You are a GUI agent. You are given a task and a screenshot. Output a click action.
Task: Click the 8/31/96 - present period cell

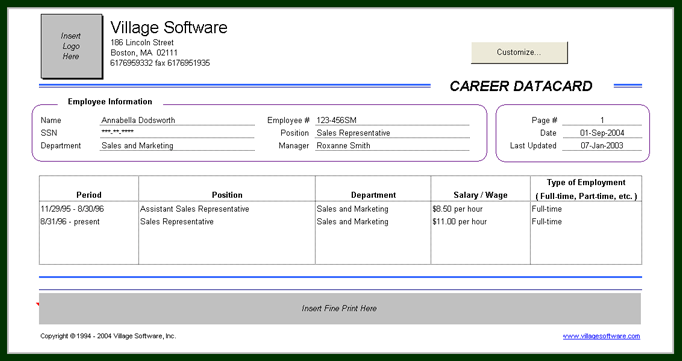click(x=89, y=222)
